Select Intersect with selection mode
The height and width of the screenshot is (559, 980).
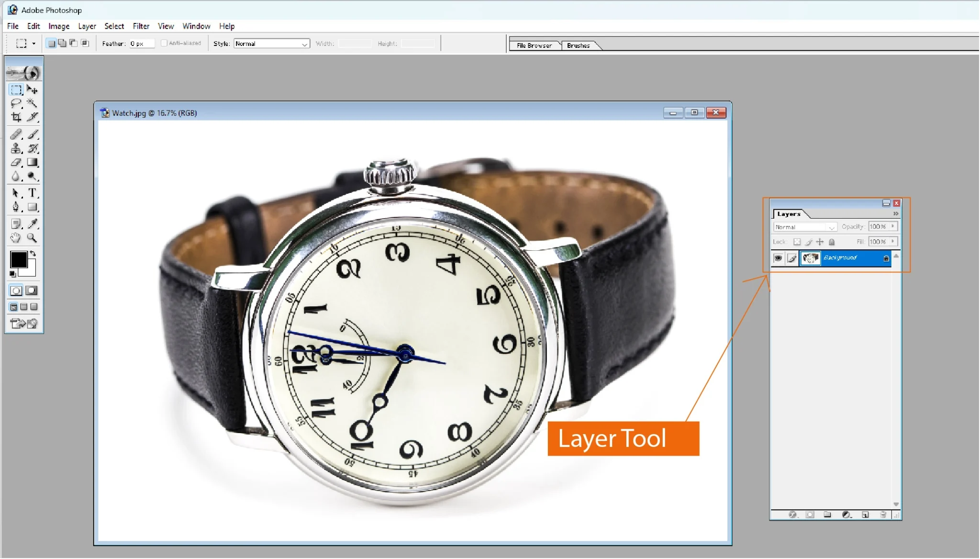point(85,44)
